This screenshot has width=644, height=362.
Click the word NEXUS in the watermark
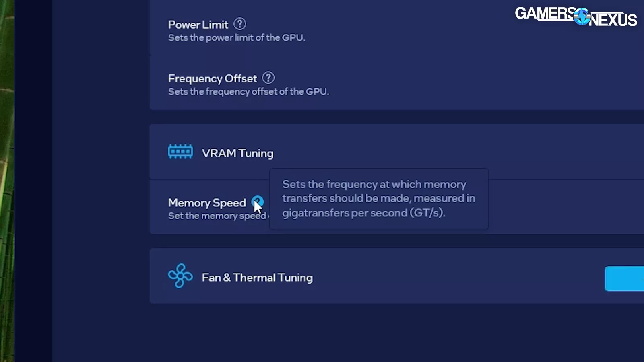(x=613, y=20)
